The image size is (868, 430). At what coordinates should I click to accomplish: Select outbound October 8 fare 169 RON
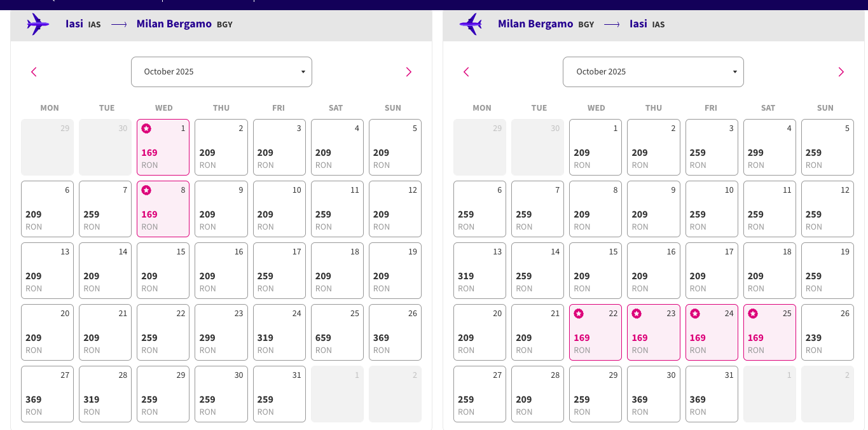coord(163,209)
